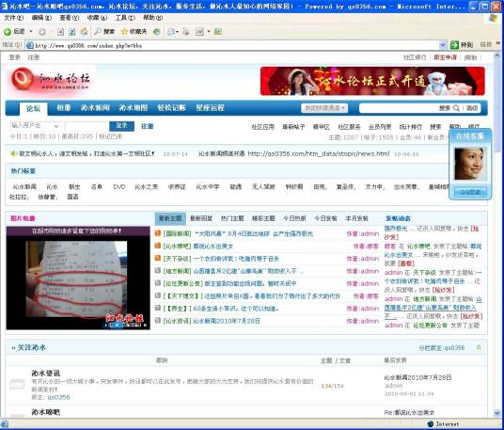Open the 沁水新闻2010年7月28日 topic link

[x=228, y=321]
